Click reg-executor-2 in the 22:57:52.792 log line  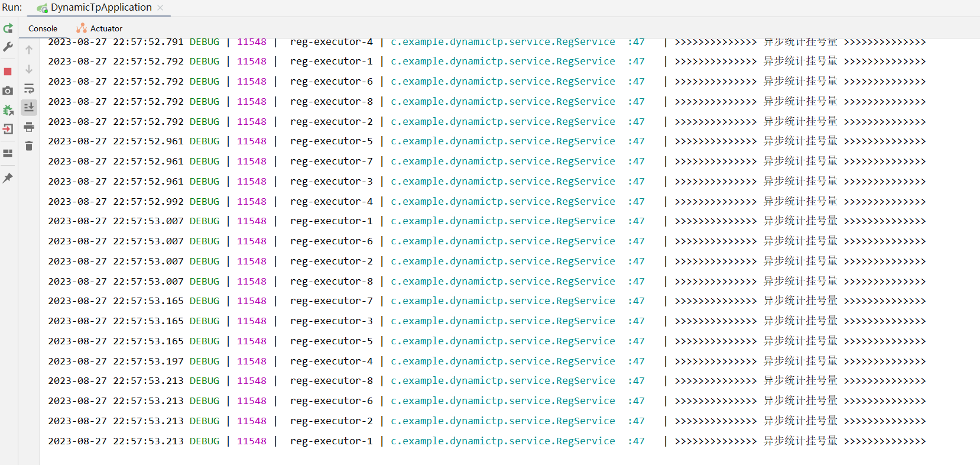pos(332,122)
